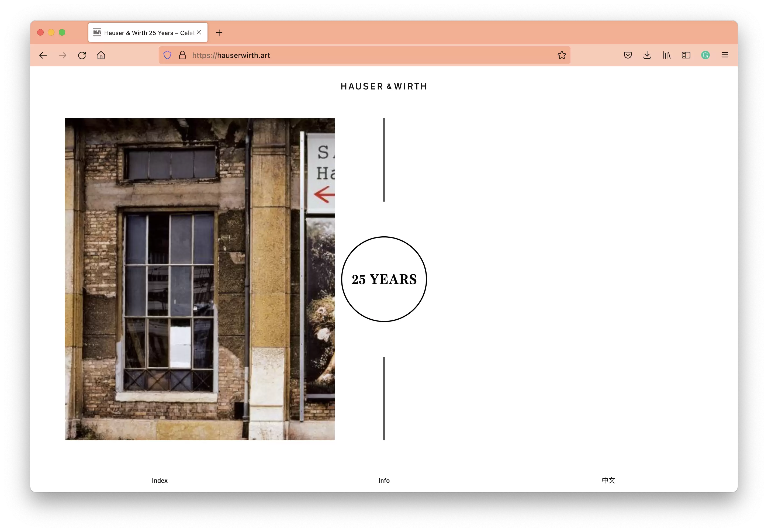Reload the page with the refresh icon
768x532 pixels.
tap(82, 55)
